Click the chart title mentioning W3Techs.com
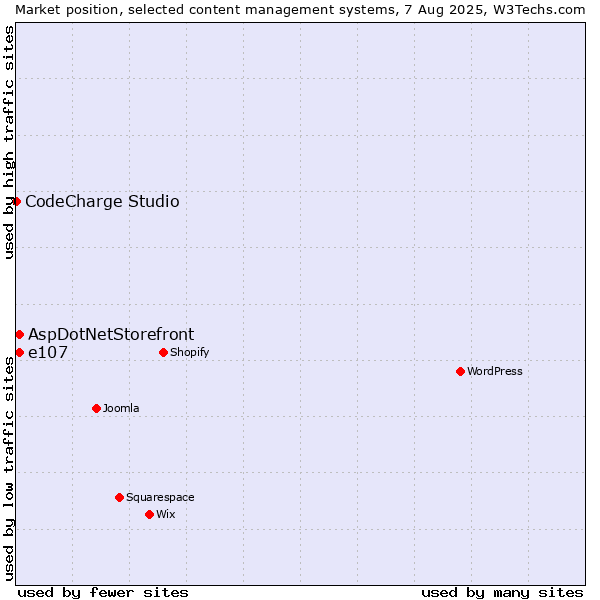The width and height of the screenshot is (600, 600). (x=300, y=10)
